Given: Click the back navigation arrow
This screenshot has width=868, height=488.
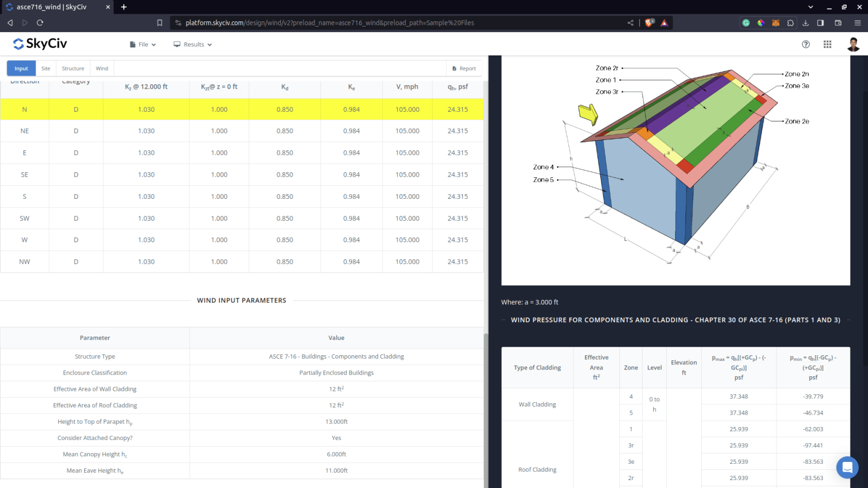Looking at the screenshot, I should point(10,23).
